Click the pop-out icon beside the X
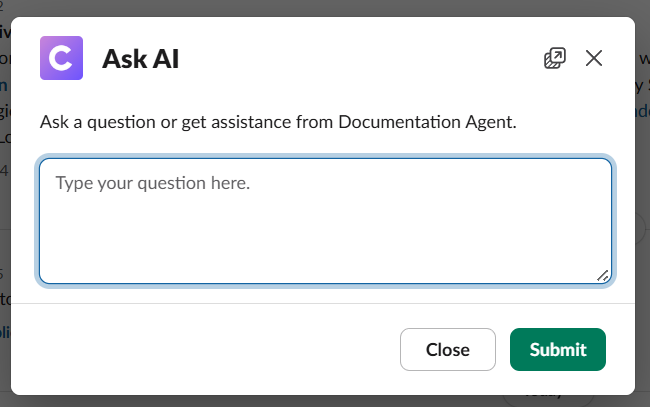650x407 pixels. pos(555,58)
